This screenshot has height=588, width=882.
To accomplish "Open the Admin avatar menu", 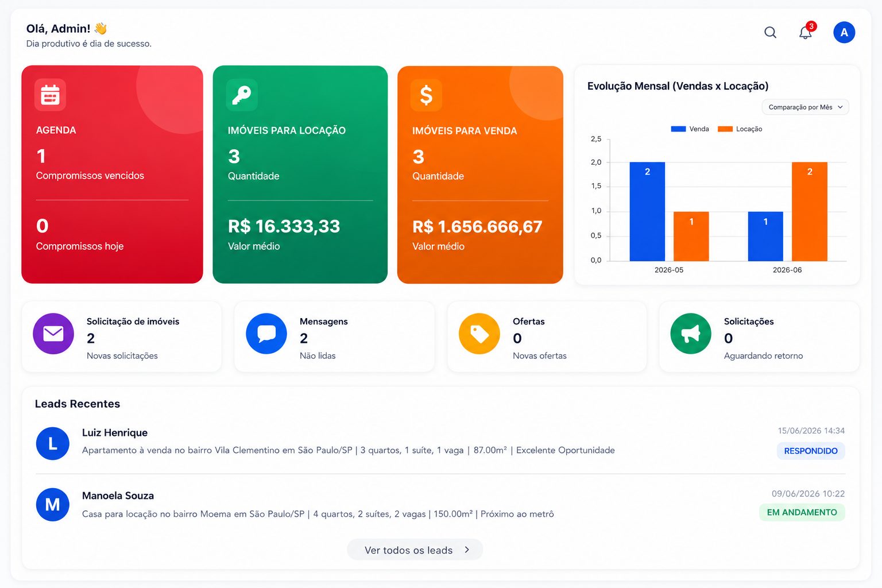I will (x=844, y=32).
